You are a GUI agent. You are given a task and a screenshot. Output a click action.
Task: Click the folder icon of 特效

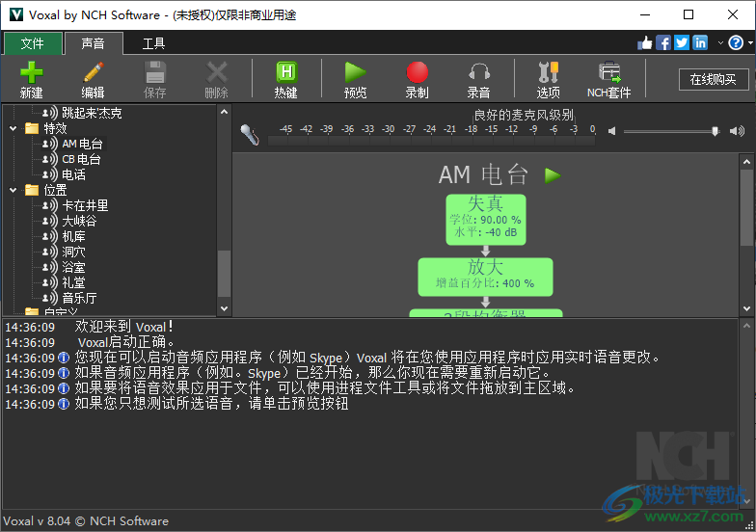pos(32,128)
